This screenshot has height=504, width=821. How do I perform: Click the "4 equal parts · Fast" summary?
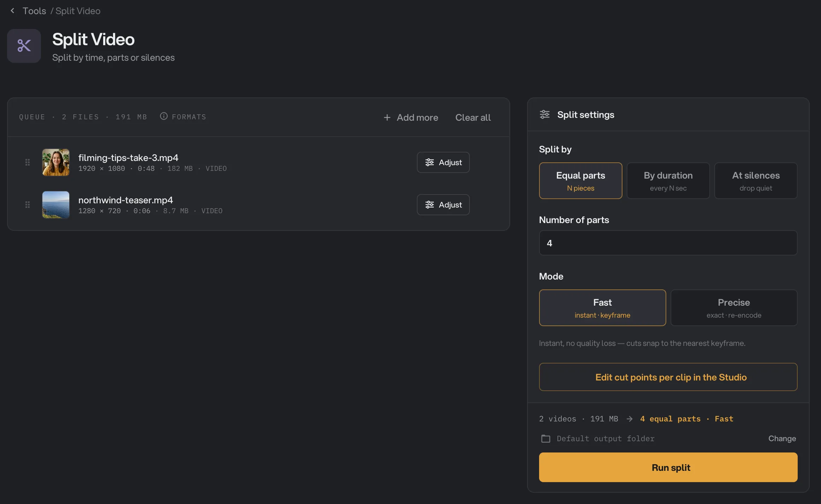[x=687, y=419]
